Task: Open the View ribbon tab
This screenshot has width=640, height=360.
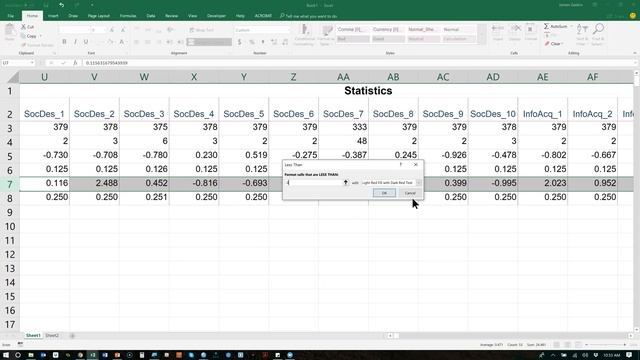Action: [x=192, y=16]
